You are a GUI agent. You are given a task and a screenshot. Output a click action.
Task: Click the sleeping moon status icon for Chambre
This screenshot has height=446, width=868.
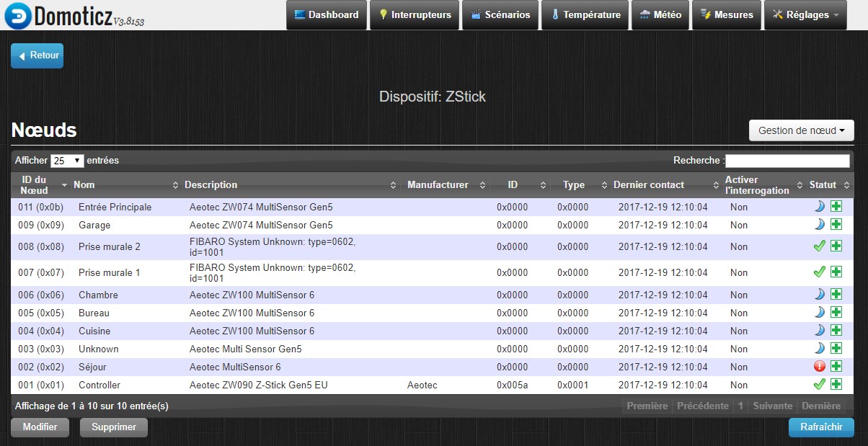point(819,294)
